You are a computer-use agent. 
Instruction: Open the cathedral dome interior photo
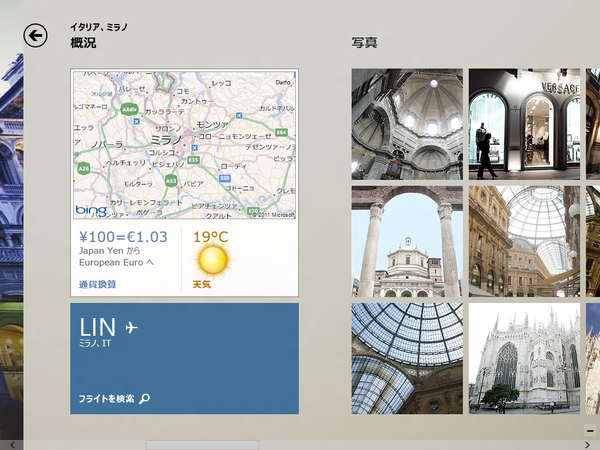[x=407, y=124]
